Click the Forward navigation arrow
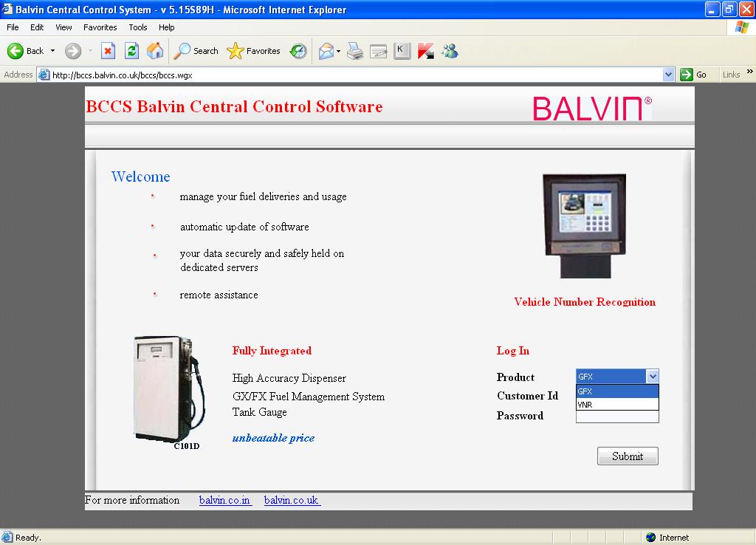This screenshot has height=545, width=756. pyautogui.click(x=73, y=51)
